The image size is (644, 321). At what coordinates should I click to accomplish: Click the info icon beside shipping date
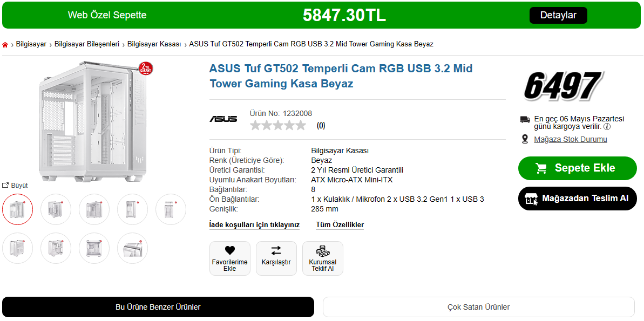click(x=607, y=127)
